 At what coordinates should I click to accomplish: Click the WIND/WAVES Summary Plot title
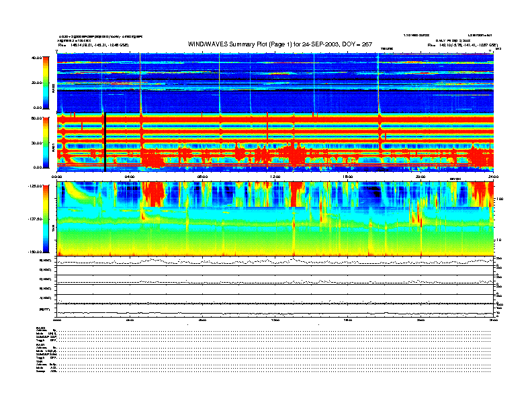point(280,44)
